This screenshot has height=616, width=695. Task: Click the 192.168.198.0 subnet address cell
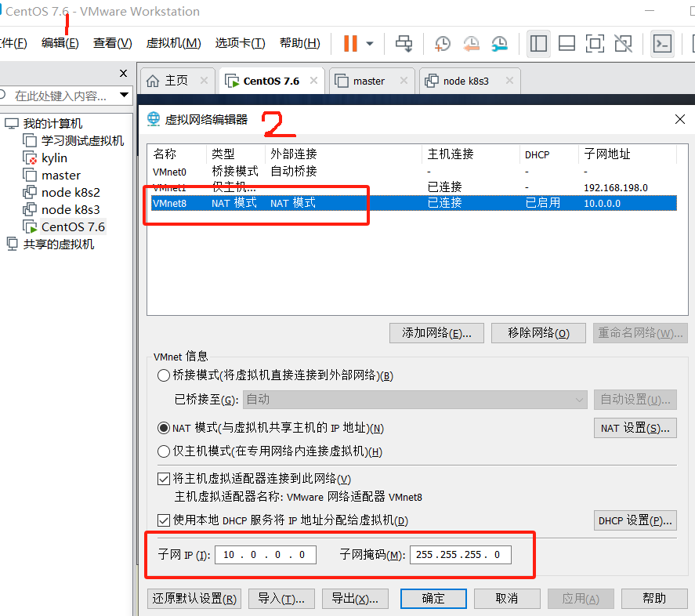pyautogui.click(x=615, y=187)
